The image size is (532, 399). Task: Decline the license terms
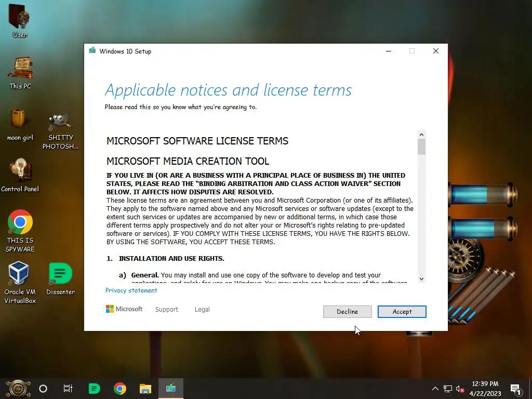pyautogui.click(x=347, y=312)
